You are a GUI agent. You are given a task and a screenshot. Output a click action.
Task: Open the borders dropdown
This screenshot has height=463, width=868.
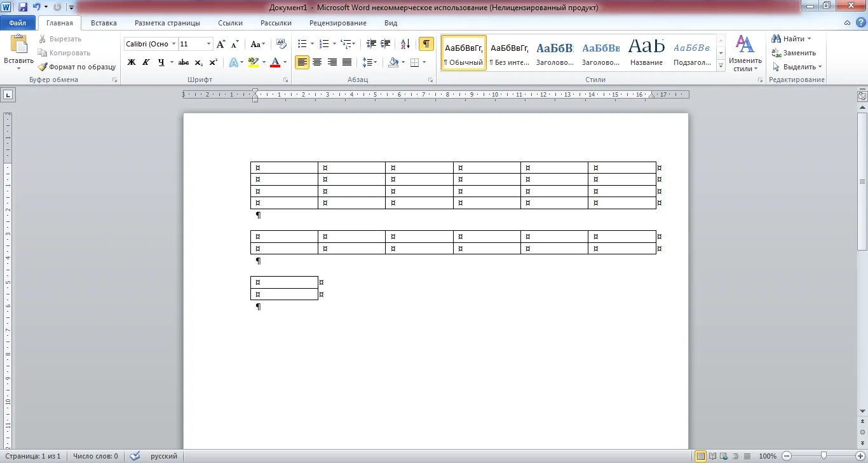424,62
